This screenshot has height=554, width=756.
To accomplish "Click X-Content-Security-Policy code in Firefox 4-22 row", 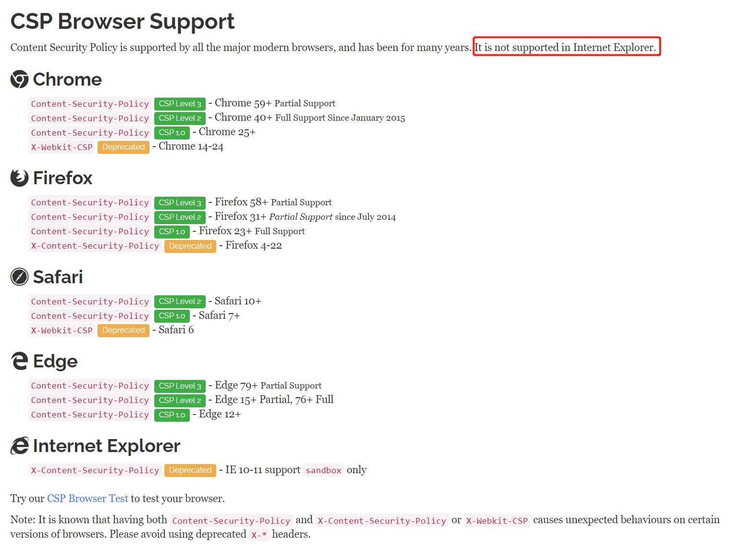I will click(95, 246).
